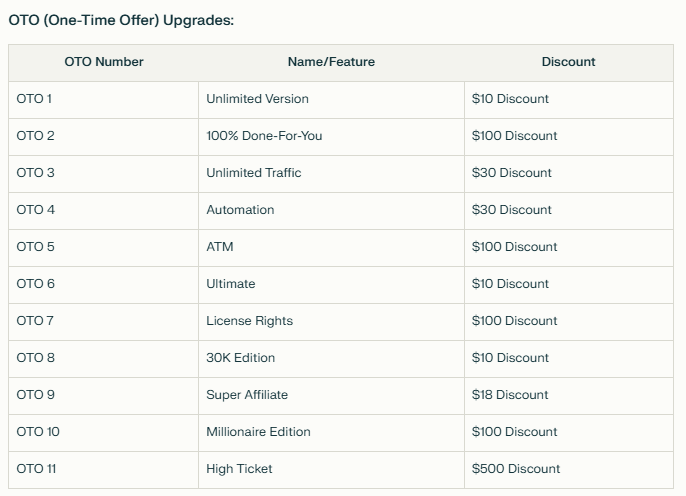Select the Automation feature cell
Image resolution: width=686 pixels, height=496 pixels.
[331, 210]
